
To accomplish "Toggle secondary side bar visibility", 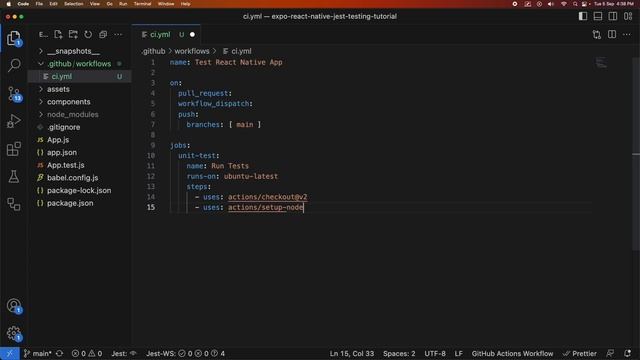I will (x=613, y=16).
